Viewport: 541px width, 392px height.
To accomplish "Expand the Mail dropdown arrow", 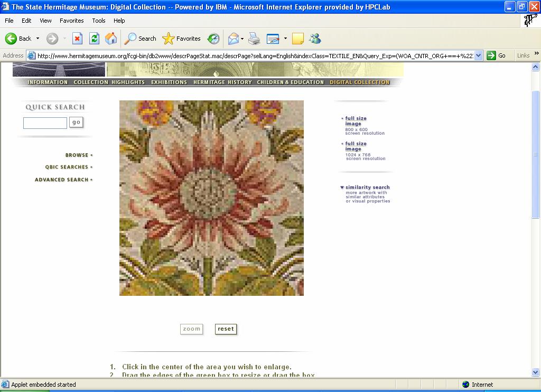I will 242,39.
